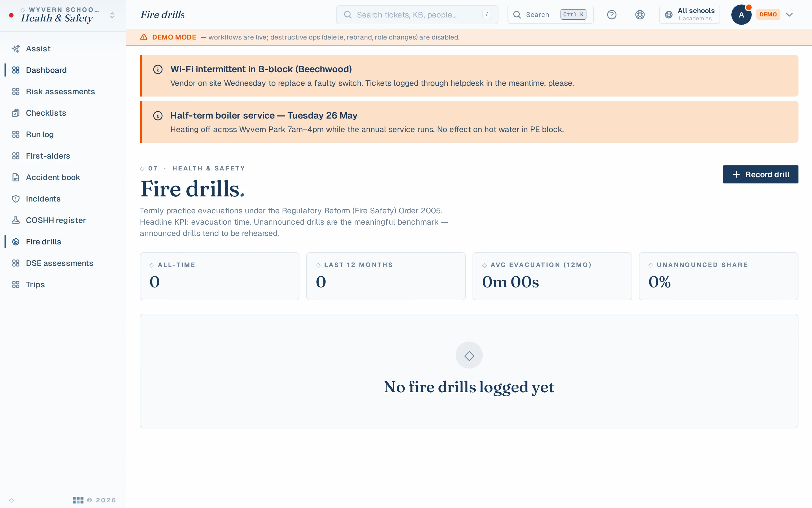Click the Incidents shield icon

(x=16, y=199)
